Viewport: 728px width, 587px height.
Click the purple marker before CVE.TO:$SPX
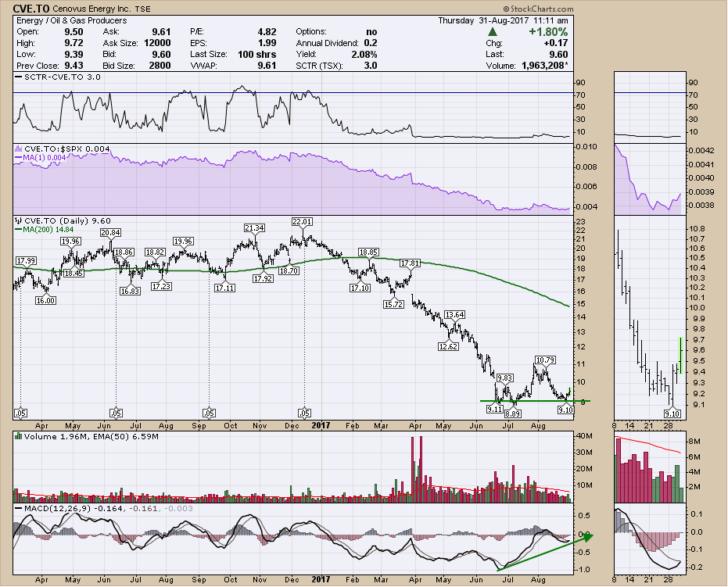18,149
